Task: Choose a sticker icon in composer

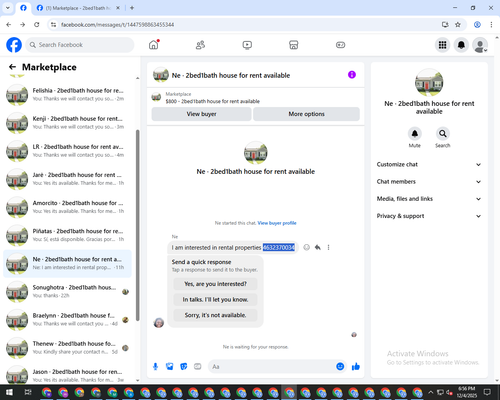Action: (x=184, y=367)
